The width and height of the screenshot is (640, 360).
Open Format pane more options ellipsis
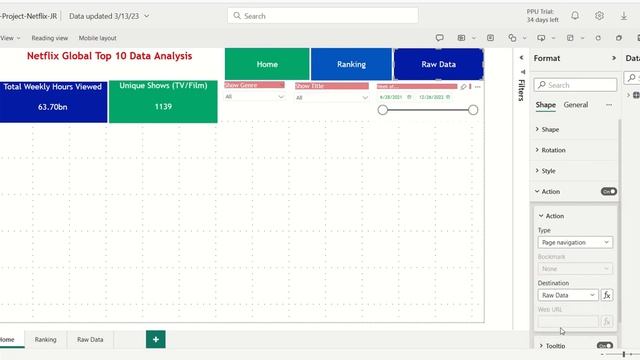[609, 105]
